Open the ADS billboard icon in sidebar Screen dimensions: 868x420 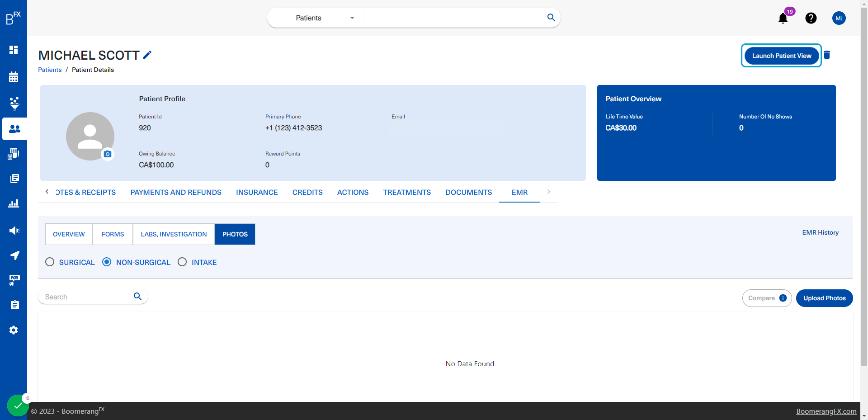(x=14, y=280)
